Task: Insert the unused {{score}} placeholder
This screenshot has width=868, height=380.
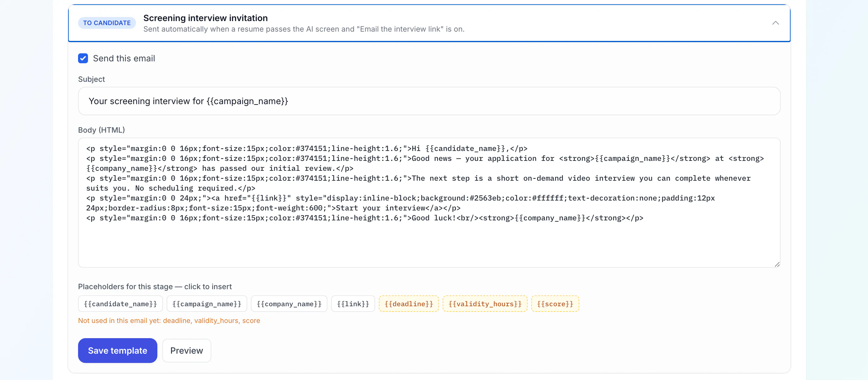Action: pyautogui.click(x=555, y=304)
